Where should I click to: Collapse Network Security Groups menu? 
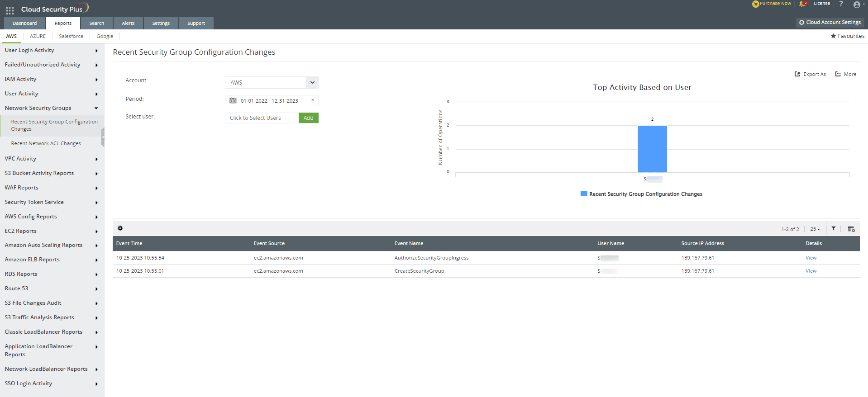click(x=52, y=108)
